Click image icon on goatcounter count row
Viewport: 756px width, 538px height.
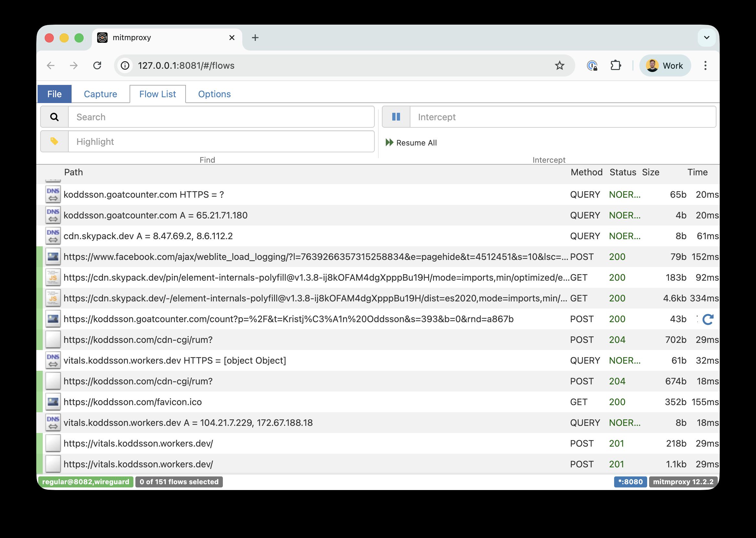53,319
